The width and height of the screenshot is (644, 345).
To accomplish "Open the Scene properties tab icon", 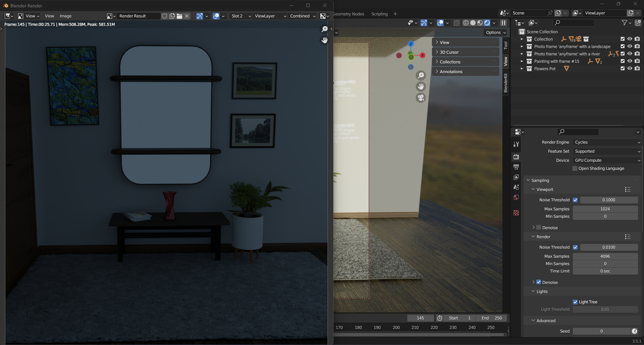I will [x=516, y=187].
